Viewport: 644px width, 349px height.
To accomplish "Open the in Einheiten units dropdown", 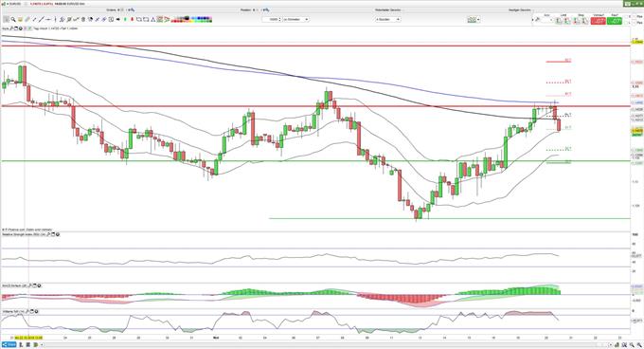I will point(295,19).
